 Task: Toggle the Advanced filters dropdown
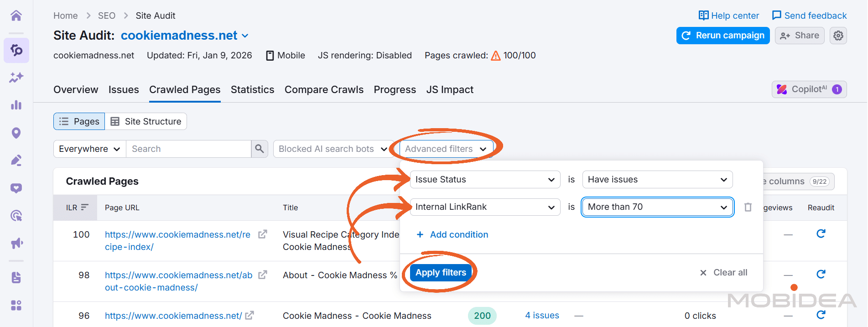point(446,149)
